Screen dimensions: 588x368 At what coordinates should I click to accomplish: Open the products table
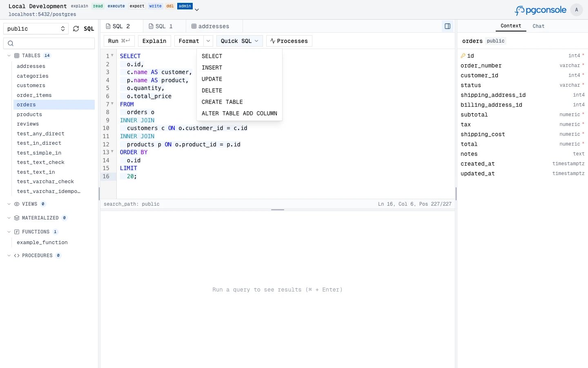click(54, 114)
